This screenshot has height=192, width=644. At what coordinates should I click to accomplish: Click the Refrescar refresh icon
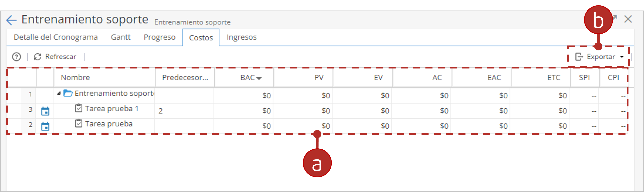(x=38, y=57)
